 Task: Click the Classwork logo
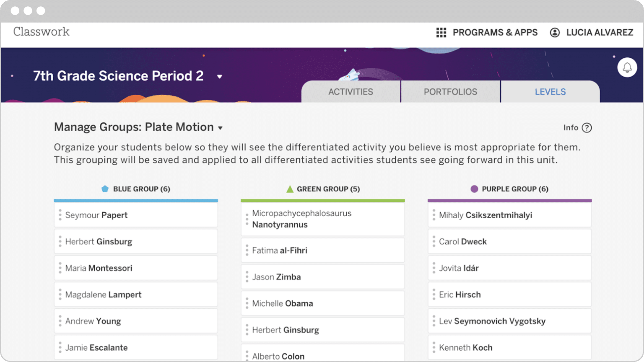click(x=41, y=32)
